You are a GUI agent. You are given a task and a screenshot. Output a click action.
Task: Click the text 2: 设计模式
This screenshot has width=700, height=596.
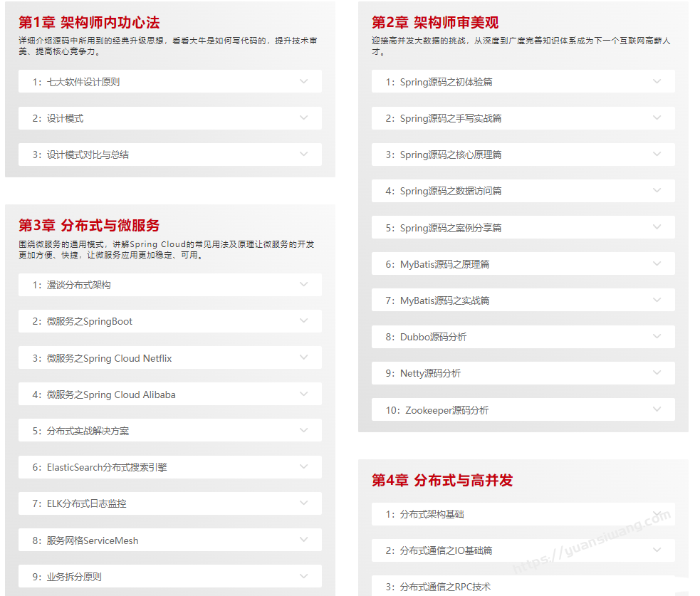click(x=58, y=119)
